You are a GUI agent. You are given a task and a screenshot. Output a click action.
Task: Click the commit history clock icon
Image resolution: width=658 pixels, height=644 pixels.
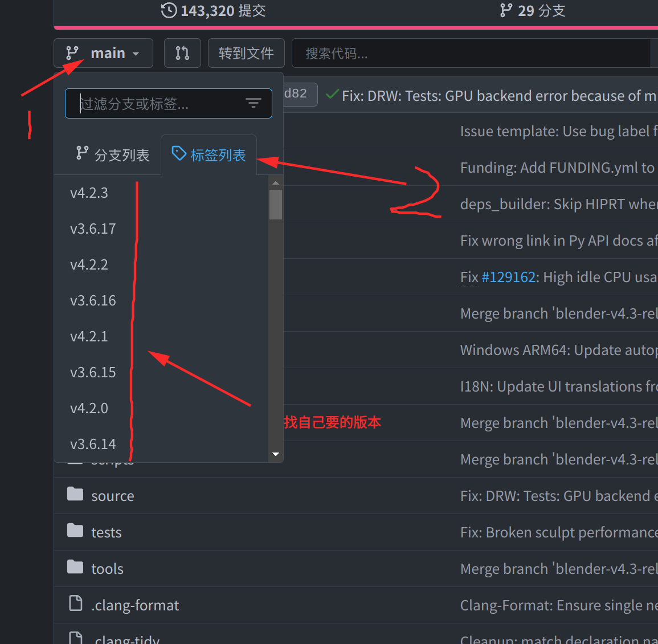coord(169,10)
